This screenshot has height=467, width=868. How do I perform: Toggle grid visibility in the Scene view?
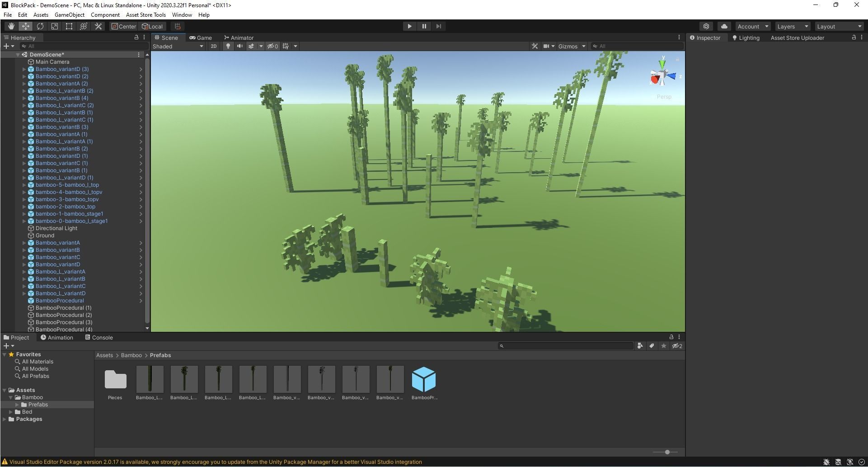point(286,46)
